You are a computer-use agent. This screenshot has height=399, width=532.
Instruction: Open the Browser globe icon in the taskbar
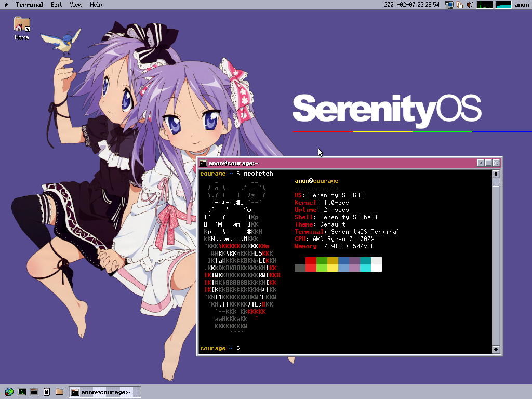click(x=9, y=392)
